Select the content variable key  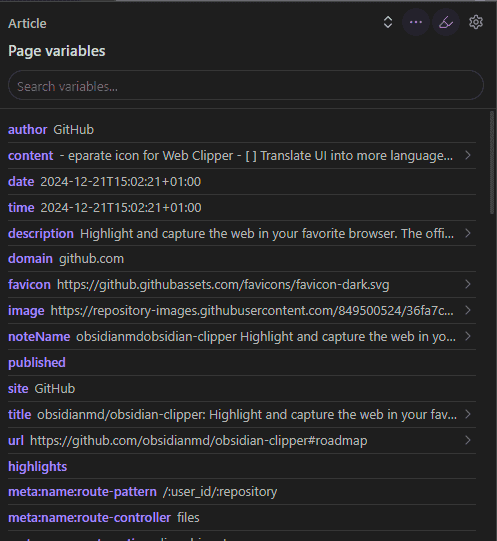(x=30, y=156)
